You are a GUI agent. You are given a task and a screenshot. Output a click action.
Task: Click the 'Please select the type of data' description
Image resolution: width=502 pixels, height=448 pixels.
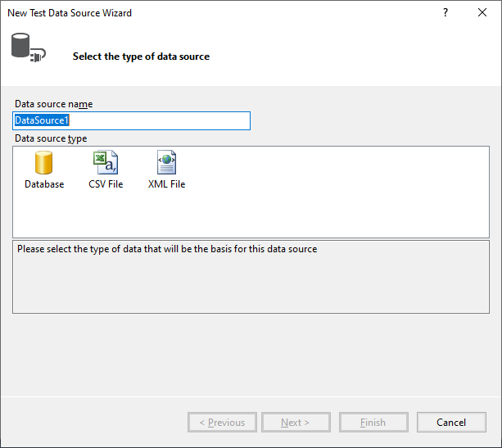(x=167, y=249)
